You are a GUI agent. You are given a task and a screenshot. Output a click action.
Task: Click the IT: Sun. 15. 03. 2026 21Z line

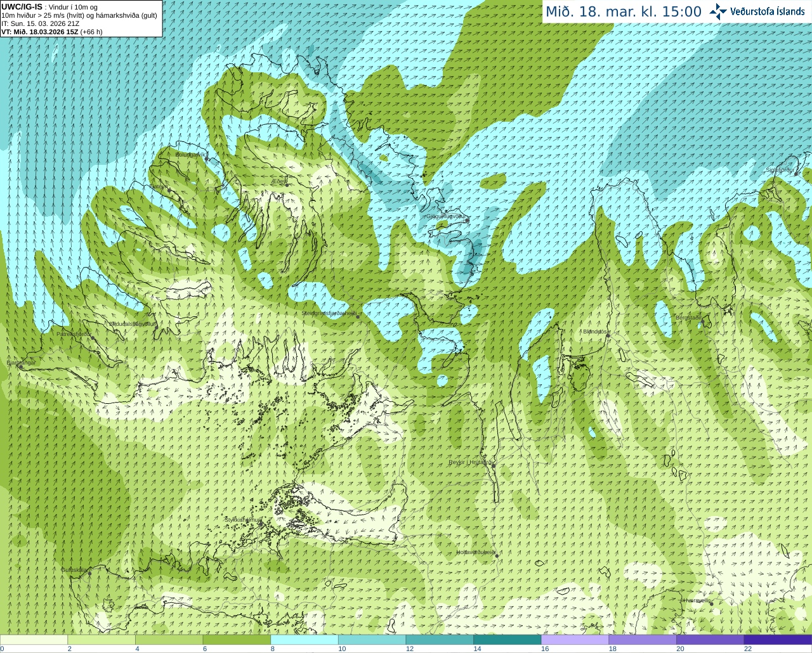40,23
